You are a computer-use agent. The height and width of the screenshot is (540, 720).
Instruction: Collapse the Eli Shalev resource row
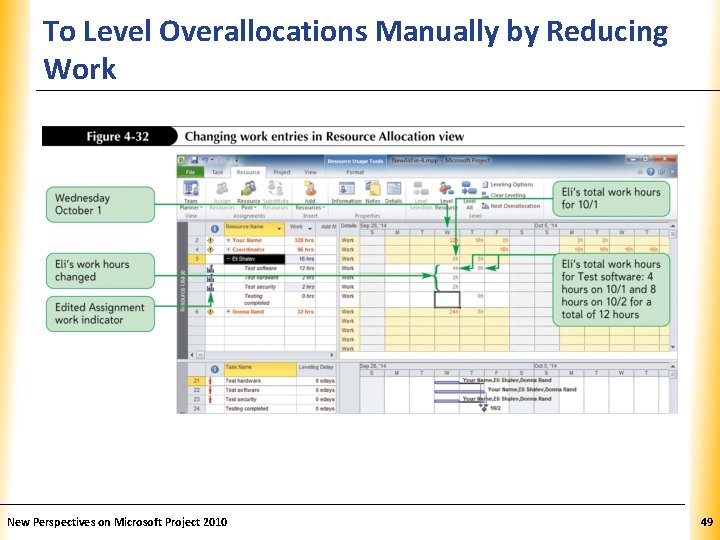228,259
